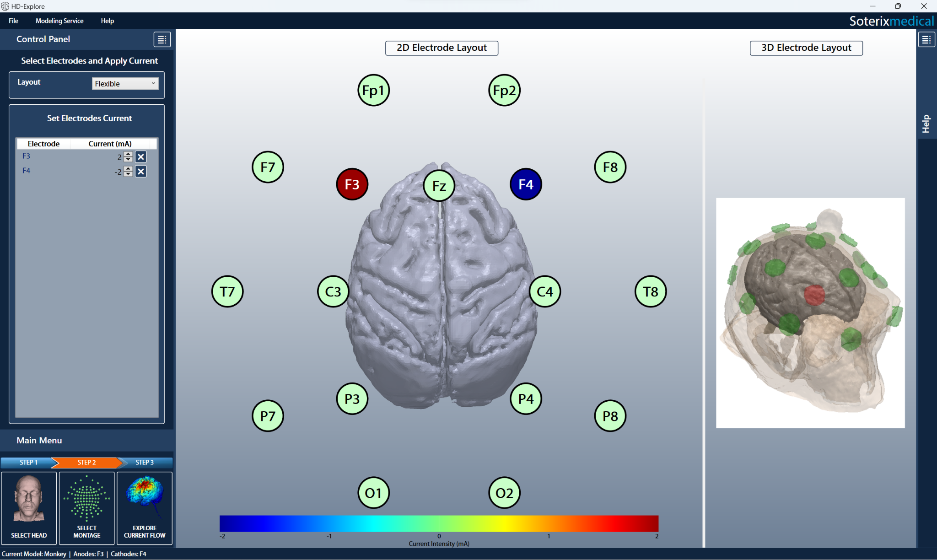The image size is (937, 560).
Task: Click the Soterix Medical logo
Action: click(891, 21)
